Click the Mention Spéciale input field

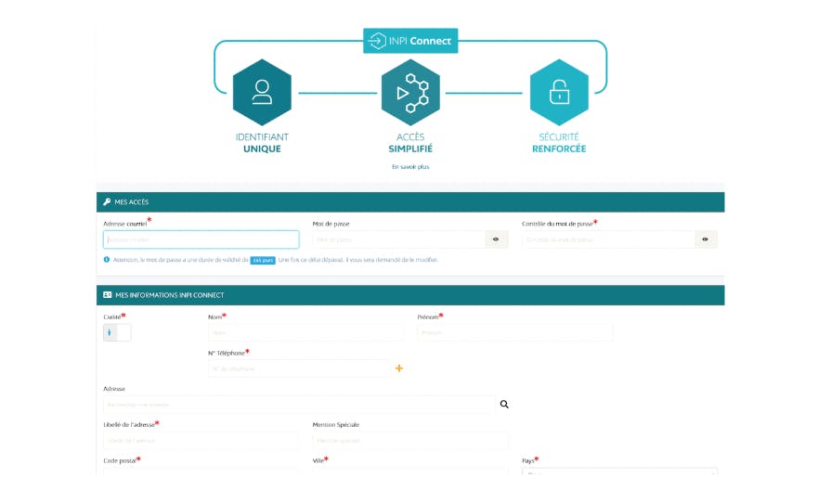pos(410,440)
